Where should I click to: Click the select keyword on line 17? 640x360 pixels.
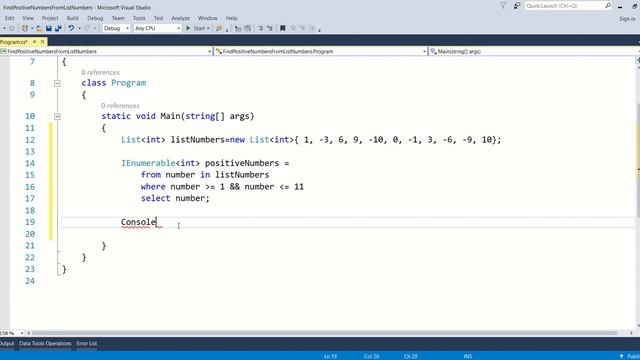pyautogui.click(x=156, y=198)
